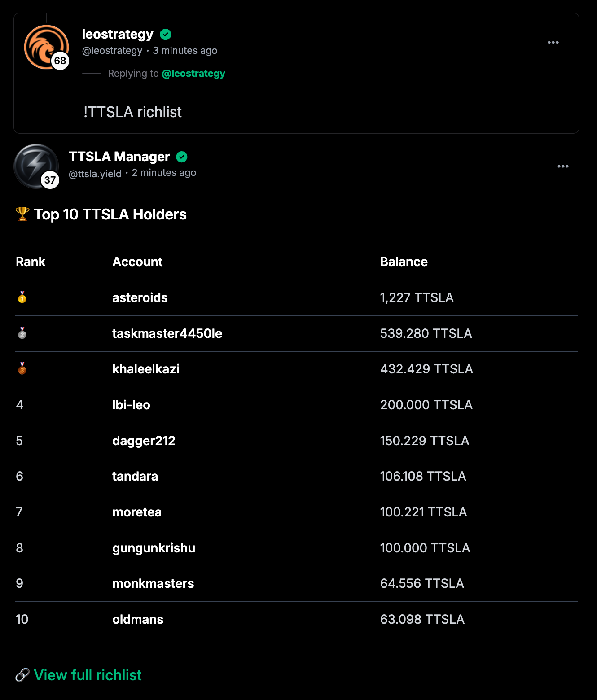The width and height of the screenshot is (597, 700).
Task: Follow the @leostrategy reply mention link
Action: coord(193,74)
